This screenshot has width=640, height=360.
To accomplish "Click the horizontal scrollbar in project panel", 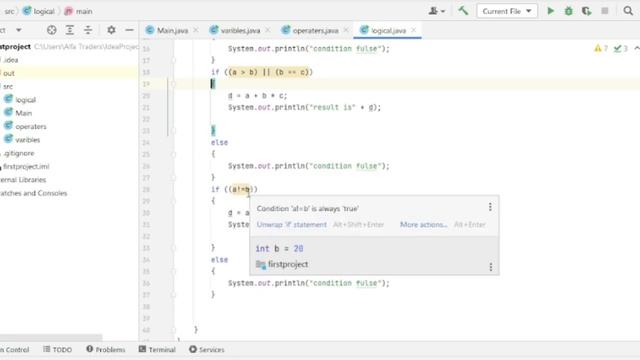I will (x=51, y=337).
